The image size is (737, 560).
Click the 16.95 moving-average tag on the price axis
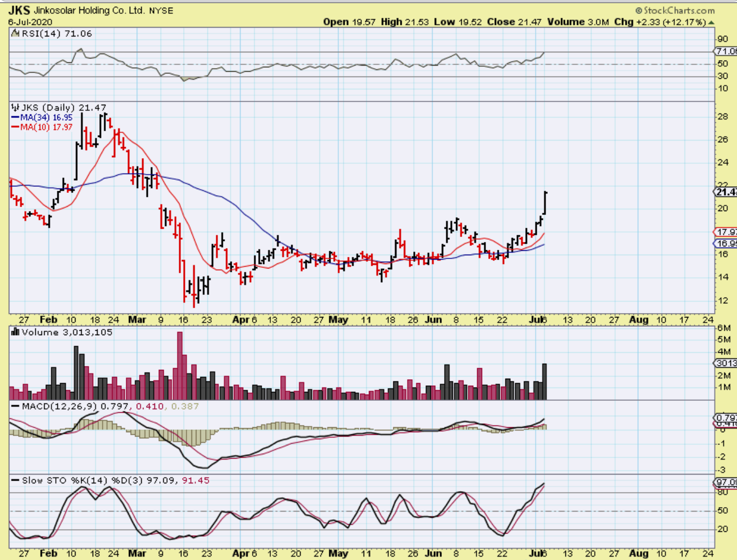[726, 243]
